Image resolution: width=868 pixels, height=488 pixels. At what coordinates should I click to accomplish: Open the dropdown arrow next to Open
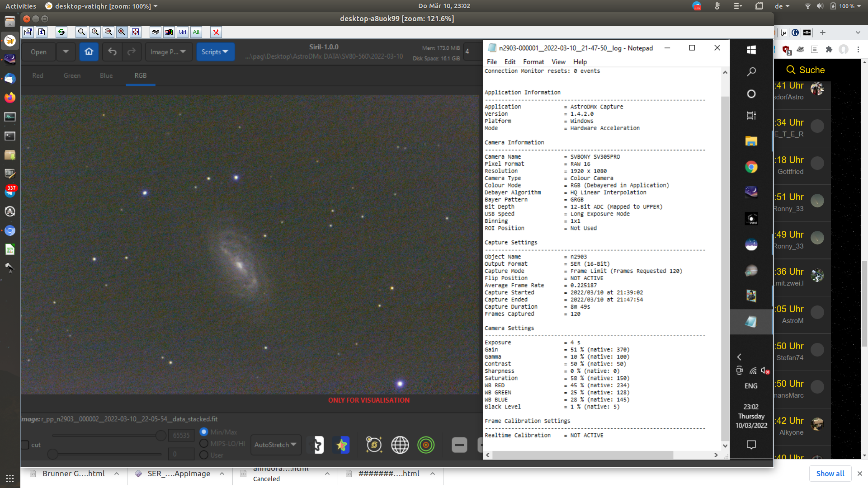pos(66,52)
